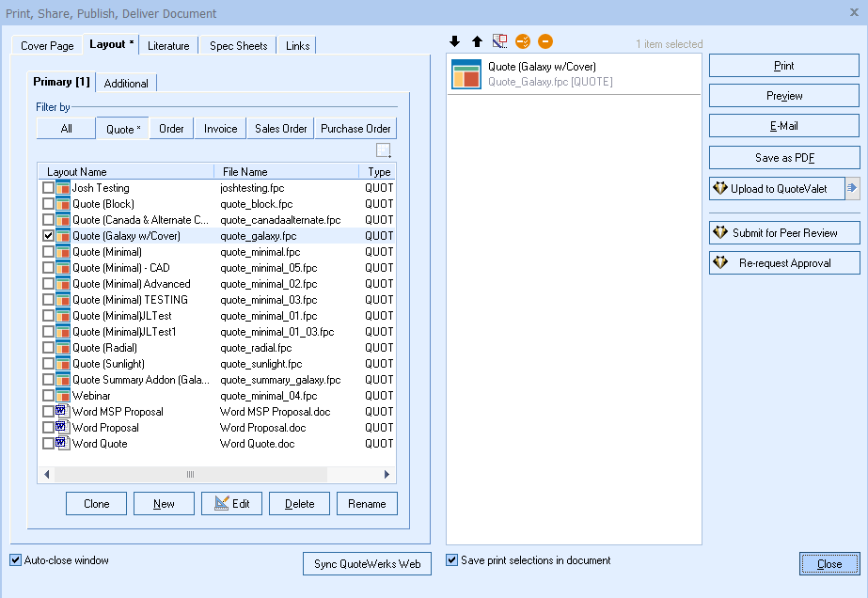Click the Quote (Radial) layout icon

63,348
